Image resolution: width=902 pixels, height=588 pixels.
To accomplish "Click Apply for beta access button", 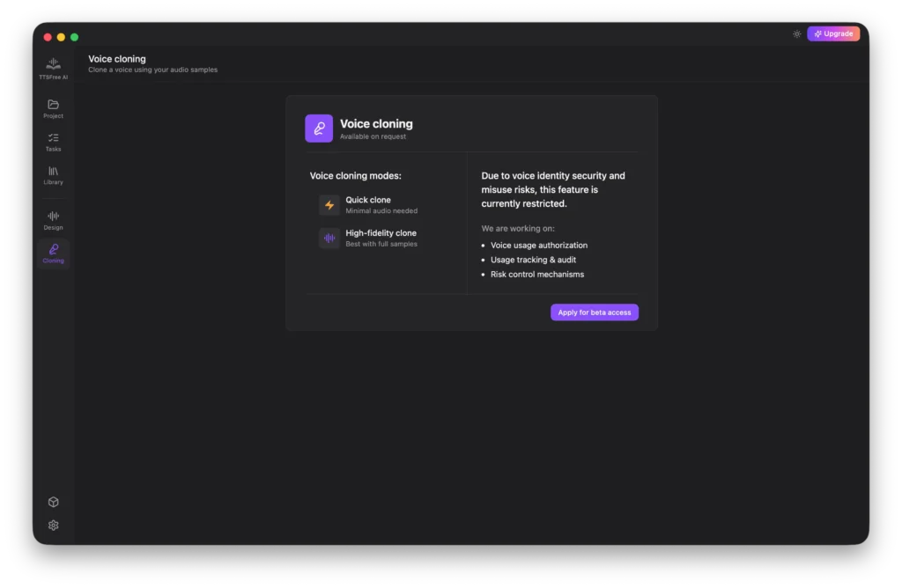I will [x=595, y=312].
